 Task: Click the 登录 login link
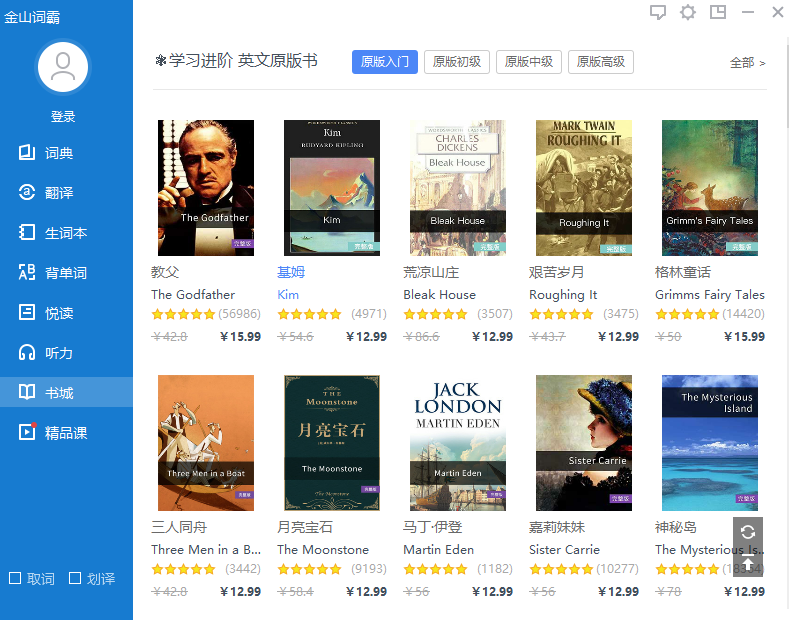pyautogui.click(x=63, y=117)
